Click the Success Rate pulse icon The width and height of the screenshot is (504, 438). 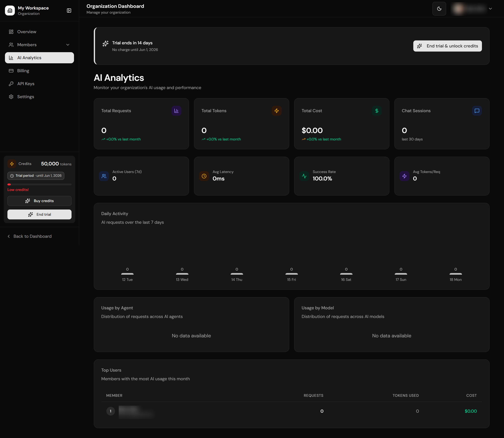click(x=304, y=176)
